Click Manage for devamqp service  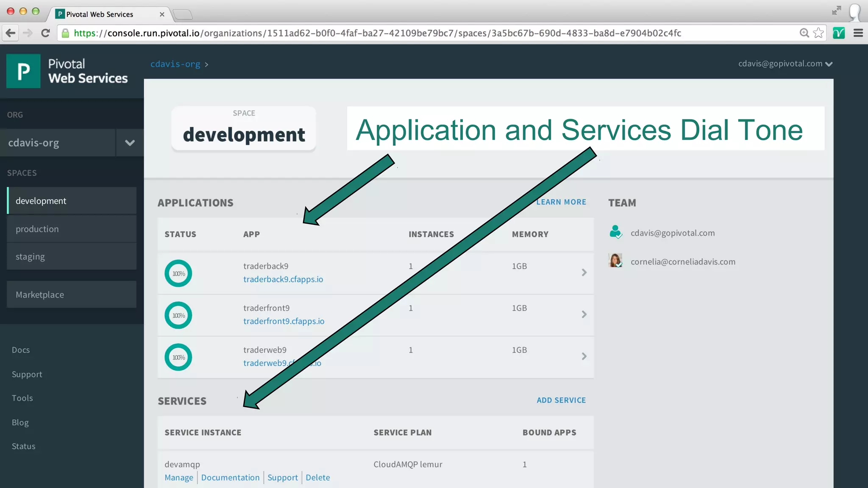coord(179,477)
